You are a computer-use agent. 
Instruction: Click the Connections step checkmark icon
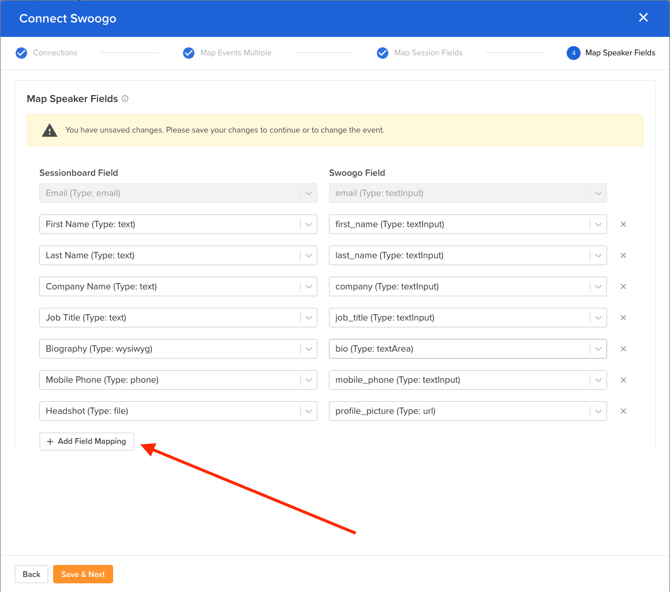point(21,53)
